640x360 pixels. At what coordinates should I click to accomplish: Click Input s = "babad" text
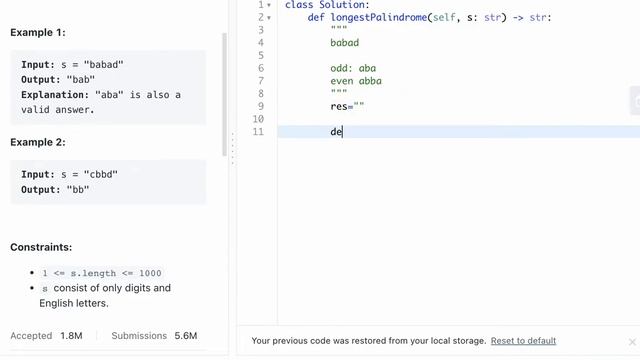point(72,65)
